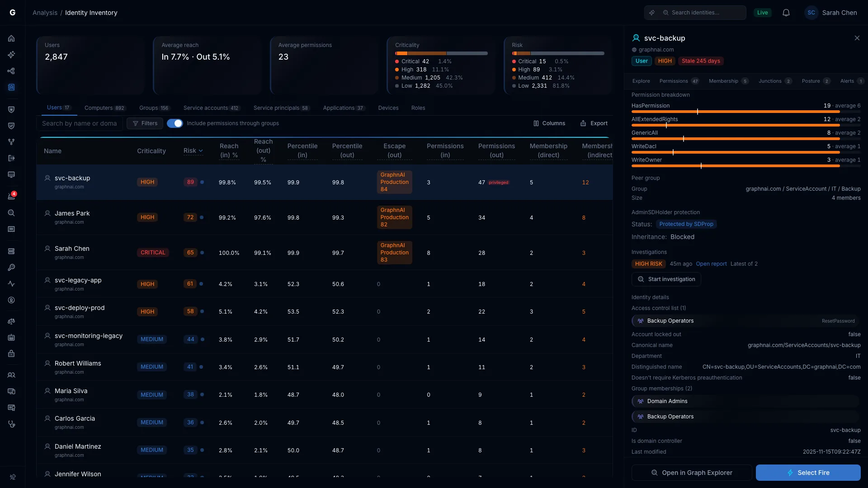Close the svc-backup detail panel
Viewport: 868px width, 488px height.
[x=857, y=38]
